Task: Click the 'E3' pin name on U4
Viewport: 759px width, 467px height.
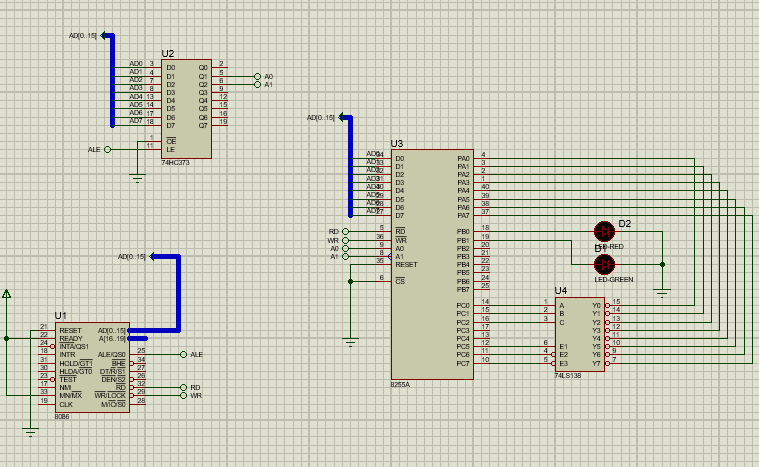Action: [563, 363]
